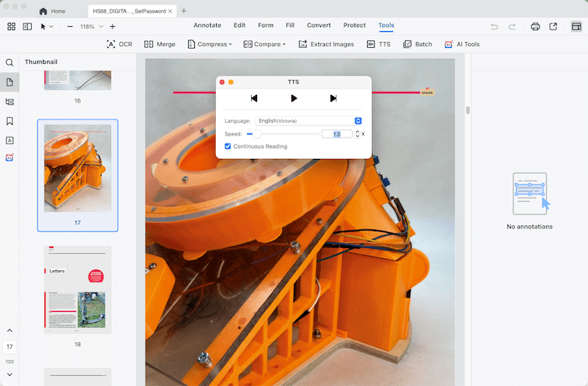Screen dimensions: 588x386
Task: Open the Protect tab
Action: (x=354, y=25)
